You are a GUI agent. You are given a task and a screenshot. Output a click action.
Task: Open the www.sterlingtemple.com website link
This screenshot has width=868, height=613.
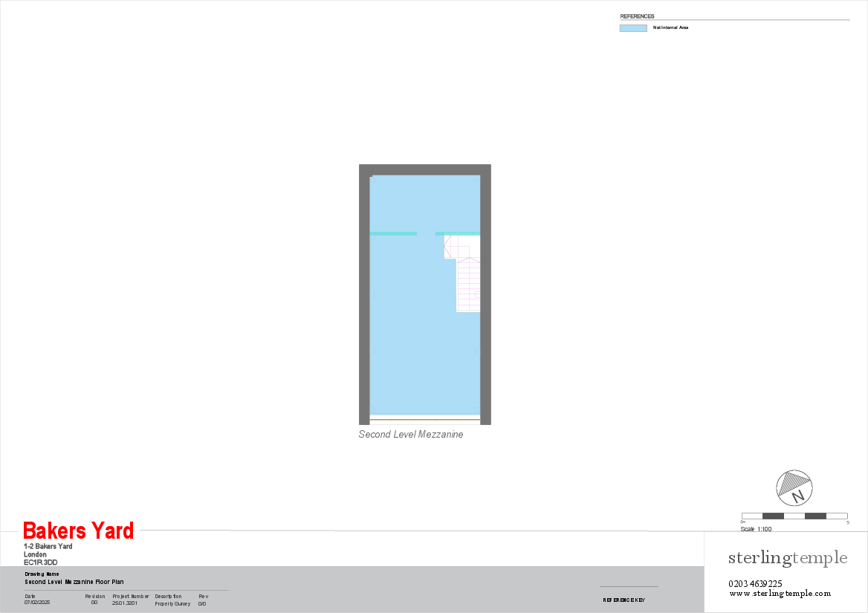780,594
